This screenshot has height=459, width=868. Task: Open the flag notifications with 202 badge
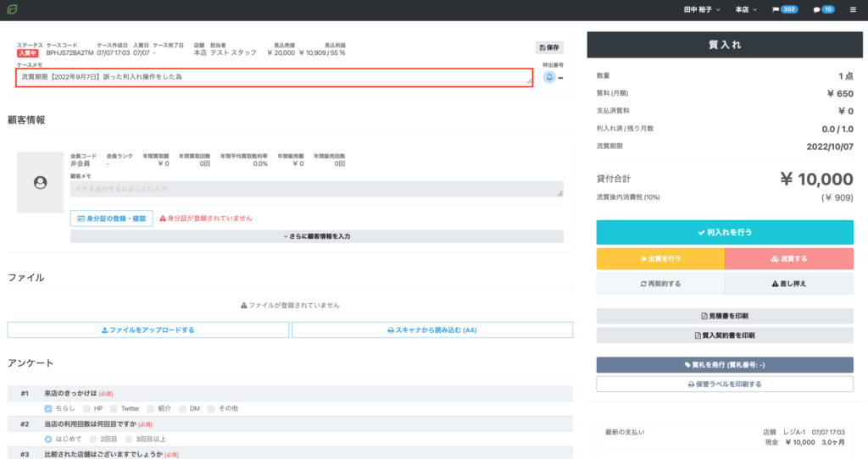coord(785,9)
